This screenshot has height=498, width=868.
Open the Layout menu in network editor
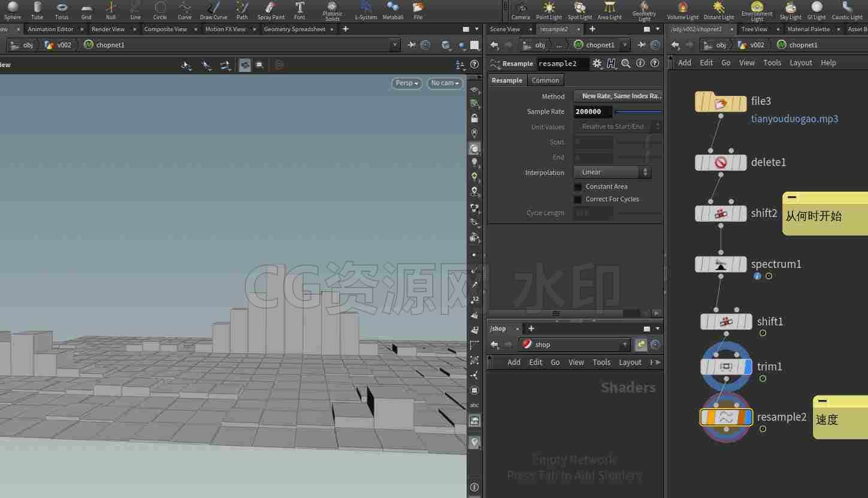point(801,62)
